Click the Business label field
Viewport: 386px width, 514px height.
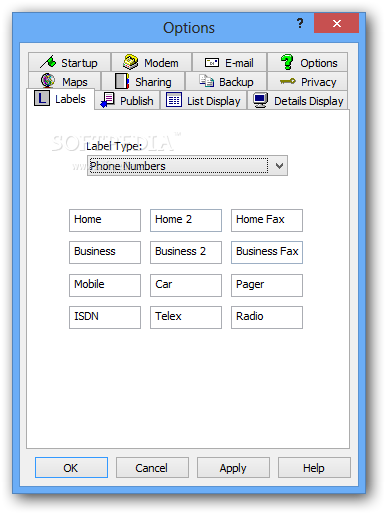click(x=105, y=252)
